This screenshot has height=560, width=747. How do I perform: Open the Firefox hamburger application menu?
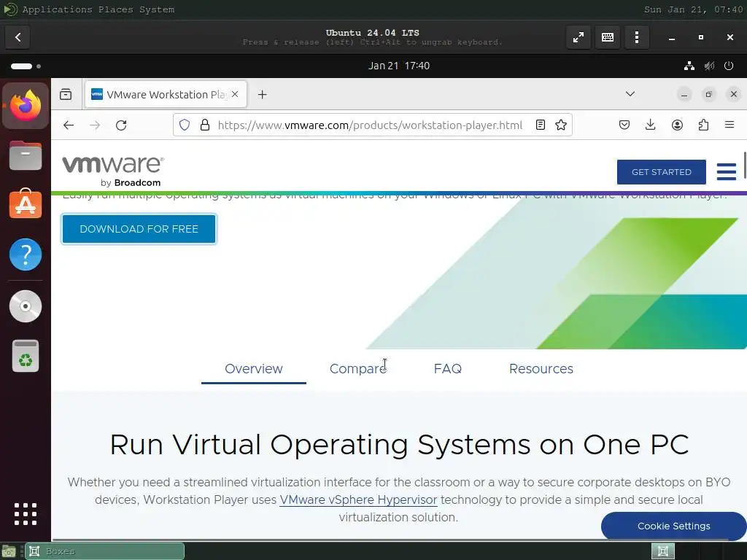coord(729,125)
